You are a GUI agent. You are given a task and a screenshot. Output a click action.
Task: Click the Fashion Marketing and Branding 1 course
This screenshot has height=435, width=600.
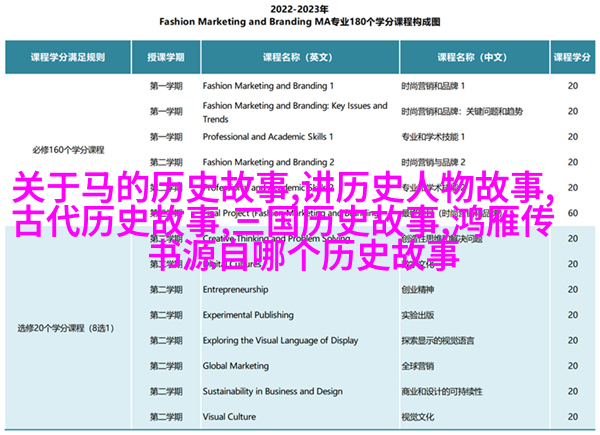tap(265, 85)
